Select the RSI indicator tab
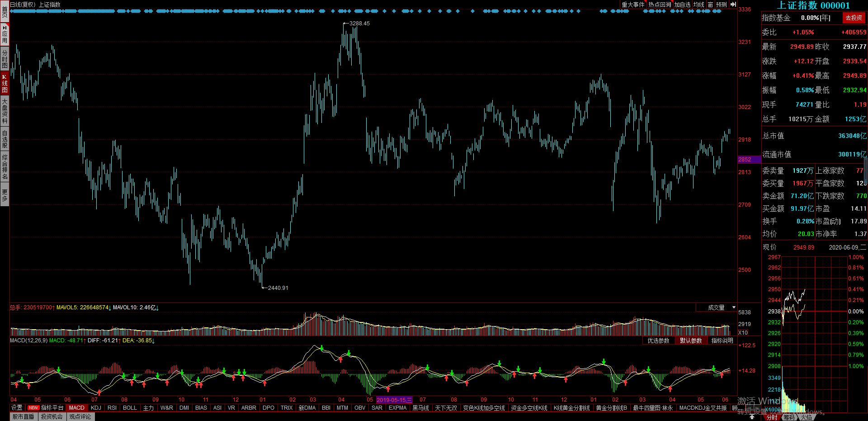 (112, 407)
